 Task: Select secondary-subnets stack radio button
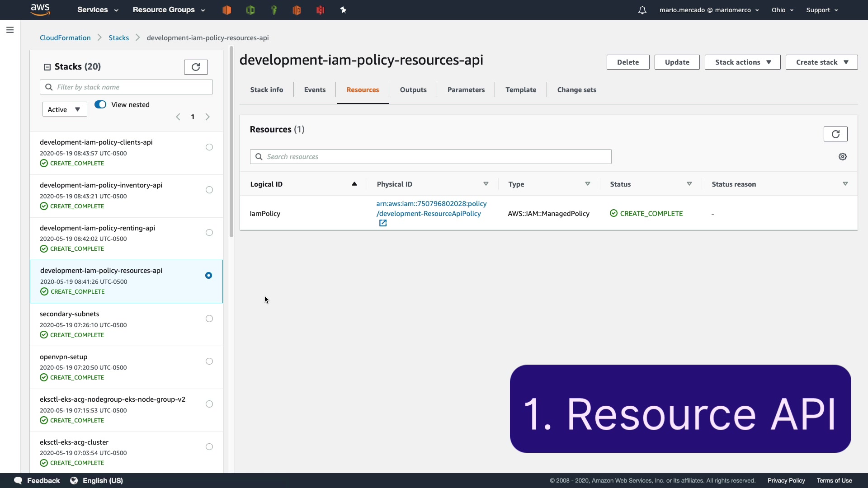[209, 319]
